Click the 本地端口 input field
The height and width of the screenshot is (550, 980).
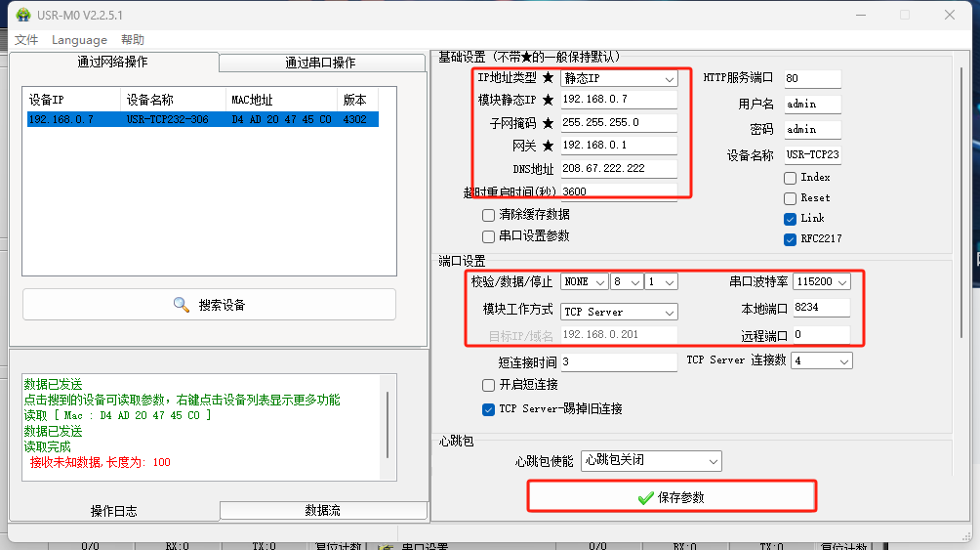[821, 307]
